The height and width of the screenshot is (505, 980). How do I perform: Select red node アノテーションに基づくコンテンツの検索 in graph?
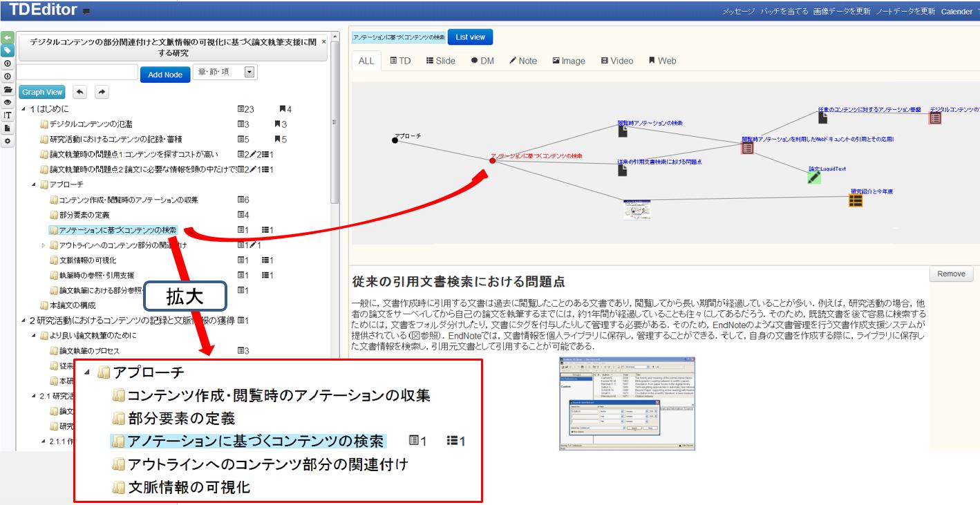tap(492, 160)
